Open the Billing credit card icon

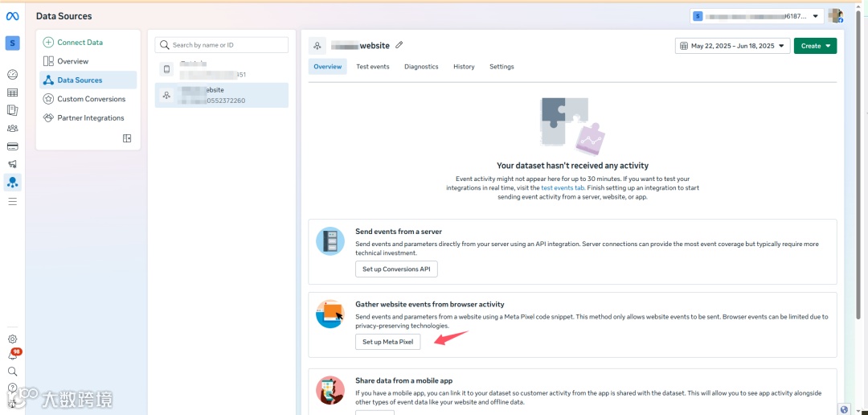pos(13,146)
